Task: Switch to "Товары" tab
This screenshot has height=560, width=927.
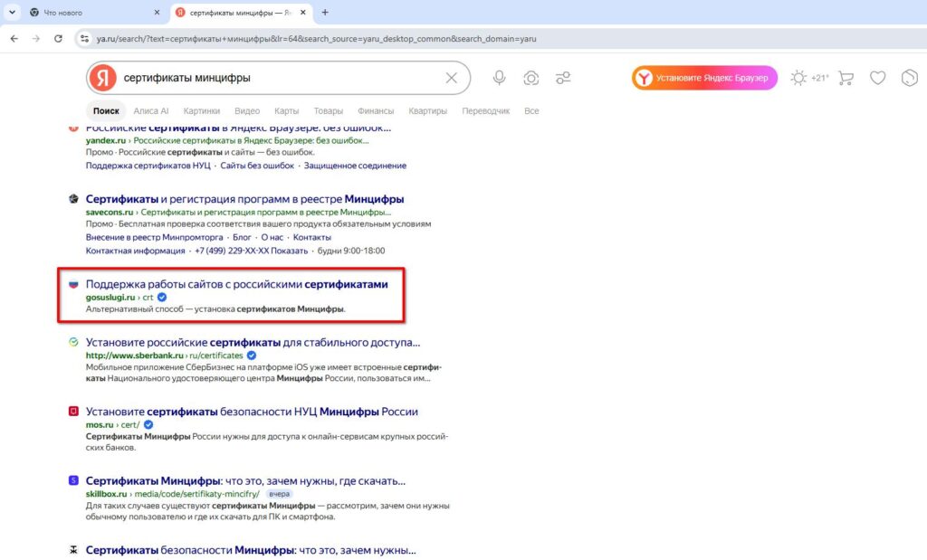Action: 328,111
